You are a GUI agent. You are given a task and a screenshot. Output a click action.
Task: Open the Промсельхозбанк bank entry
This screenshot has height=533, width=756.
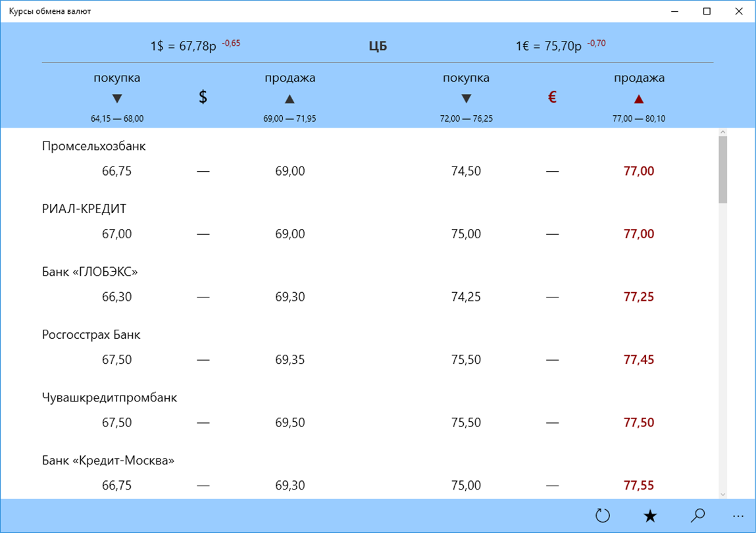coord(93,146)
